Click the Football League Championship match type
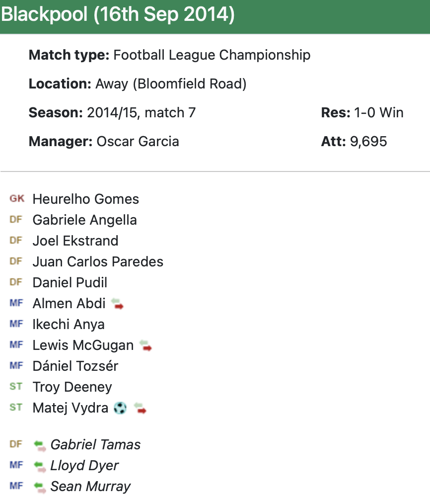Screen dimensions: 430x504 tap(212, 55)
